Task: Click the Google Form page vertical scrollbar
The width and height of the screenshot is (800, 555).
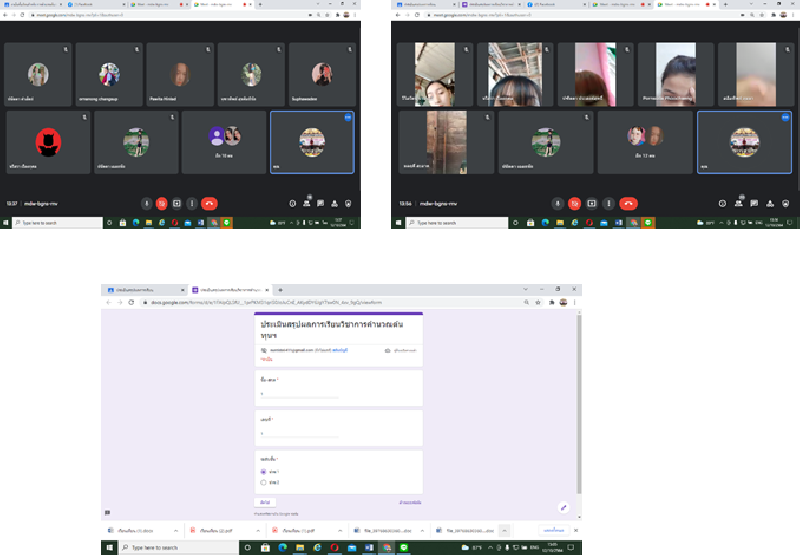Action: coord(577,400)
